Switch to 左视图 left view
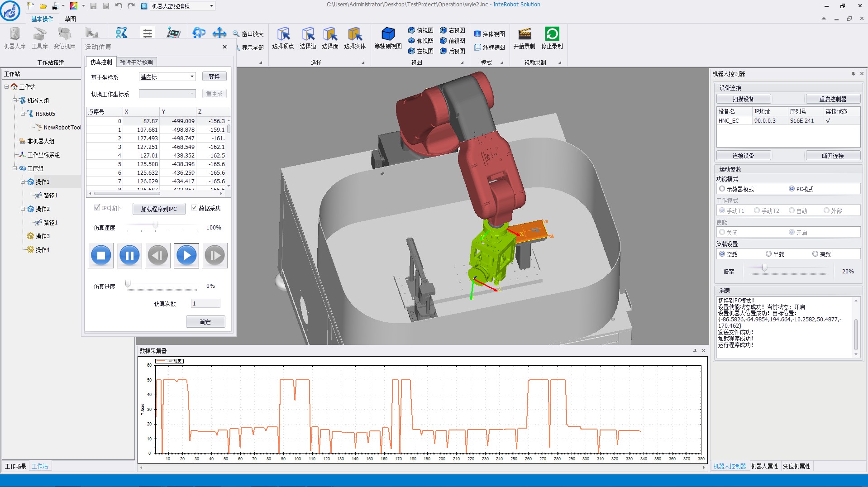868x487 pixels. (420, 51)
